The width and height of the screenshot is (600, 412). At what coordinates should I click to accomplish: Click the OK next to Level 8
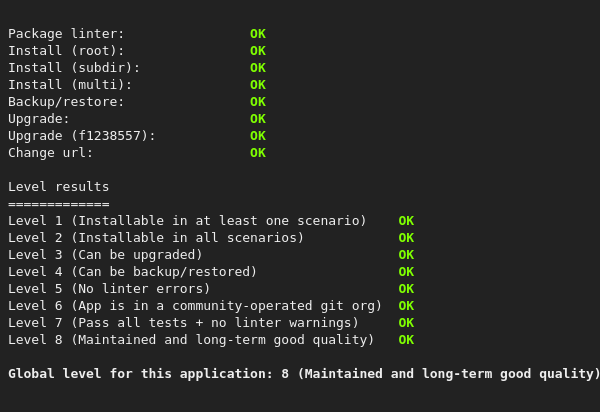pyautogui.click(x=406, y=340)
